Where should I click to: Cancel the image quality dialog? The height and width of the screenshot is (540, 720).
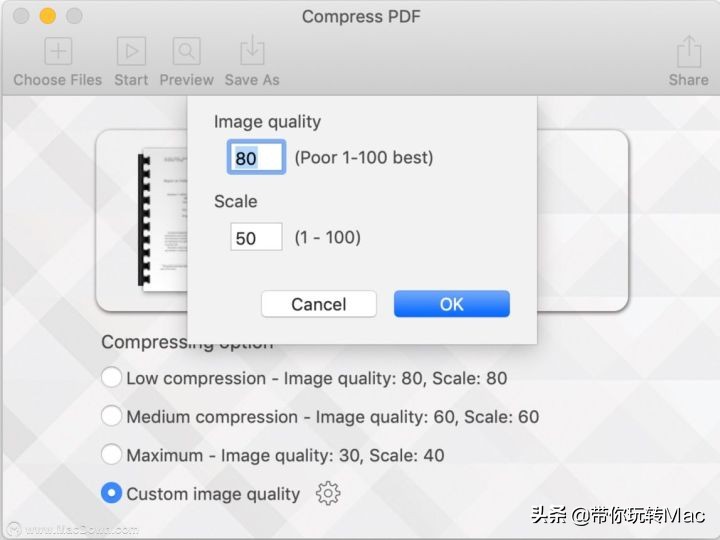(x=319, y=304)
